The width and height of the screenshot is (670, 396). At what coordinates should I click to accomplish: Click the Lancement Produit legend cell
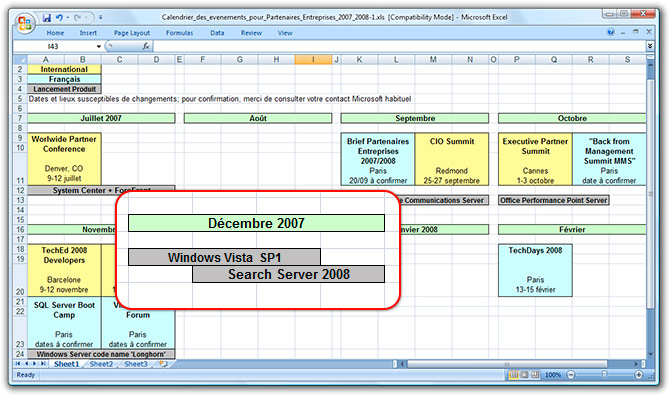64,89
